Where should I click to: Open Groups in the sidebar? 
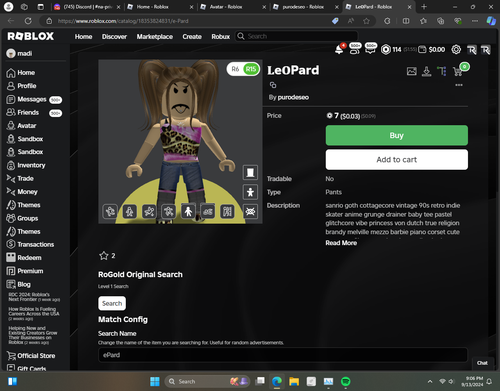(22, 218)
